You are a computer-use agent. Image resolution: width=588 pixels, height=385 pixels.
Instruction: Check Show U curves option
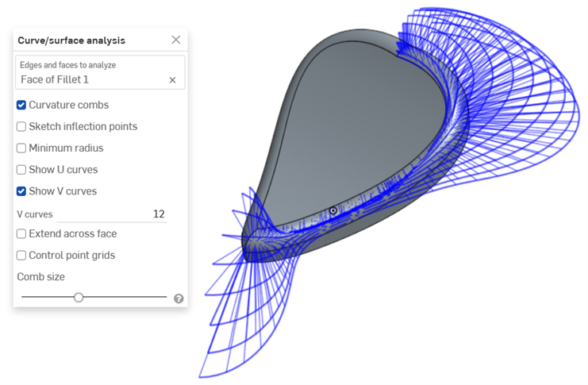pos(21,170)
